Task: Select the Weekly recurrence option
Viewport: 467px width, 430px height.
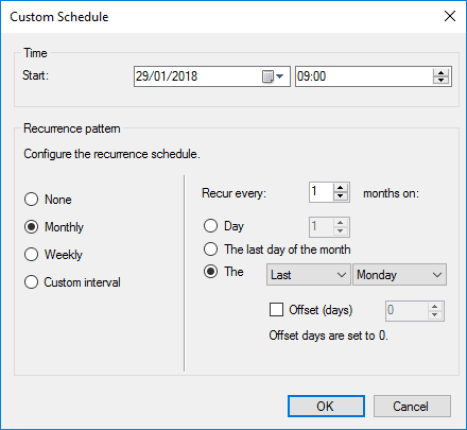Action: click(53, 255)
